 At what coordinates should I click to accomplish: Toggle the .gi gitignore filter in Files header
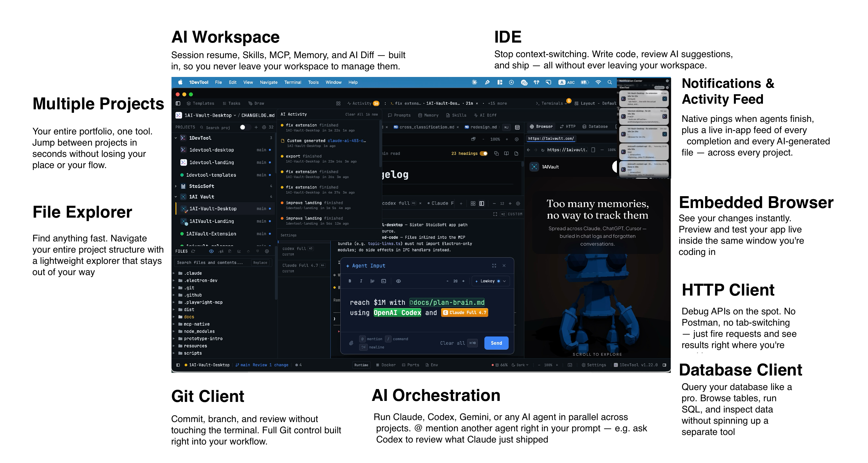221,251
